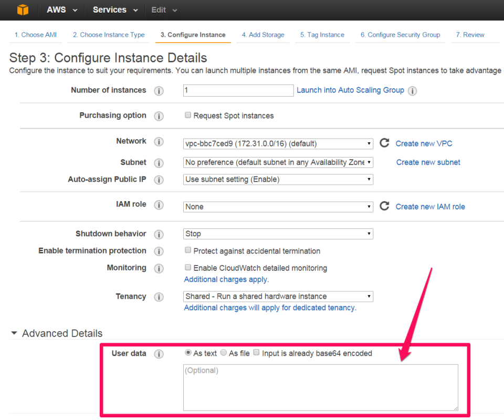
Task: Check Input is already base64 encoded
Action: (x=256, y=352)
